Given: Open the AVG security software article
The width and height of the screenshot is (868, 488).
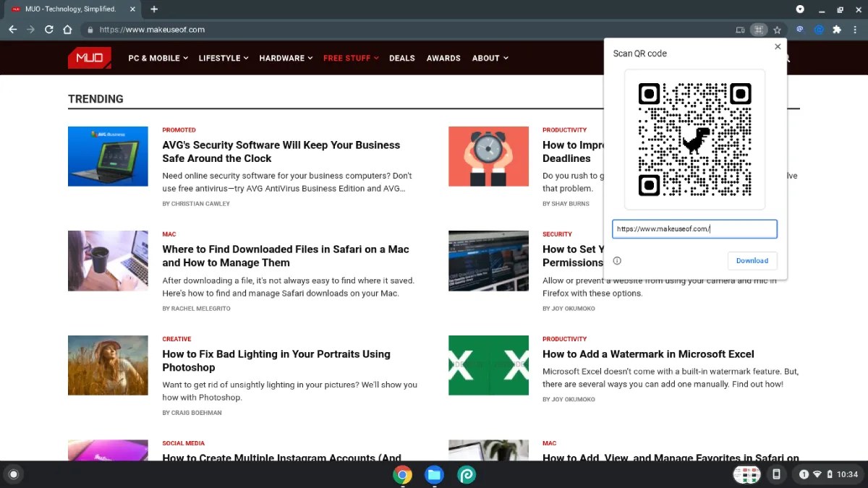Looking at the screenshot, I should point(281,151).
